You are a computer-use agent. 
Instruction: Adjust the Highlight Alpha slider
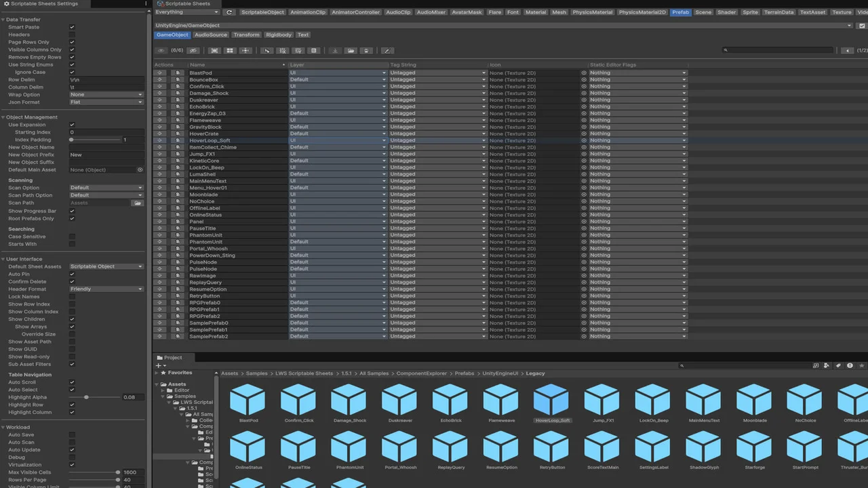click(x=86, y=397)
